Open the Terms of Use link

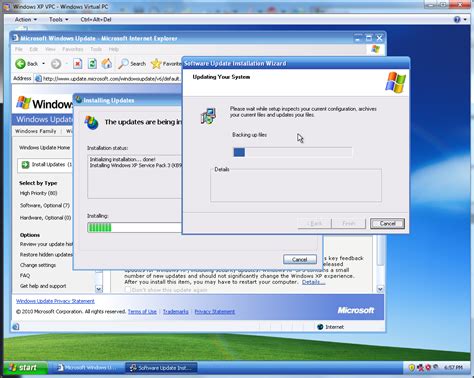click(x=142, y=311)
